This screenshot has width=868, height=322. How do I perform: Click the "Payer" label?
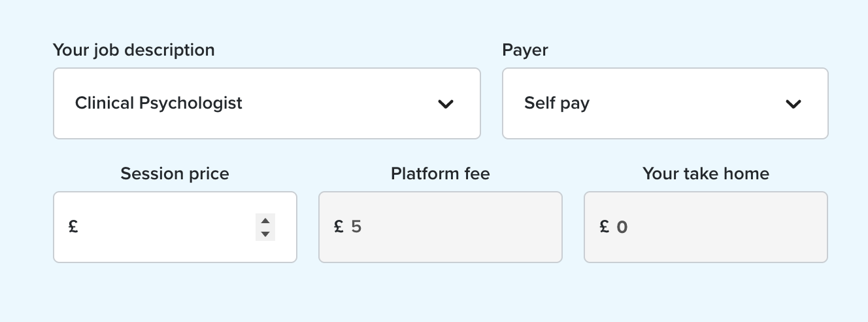point(525,50)
